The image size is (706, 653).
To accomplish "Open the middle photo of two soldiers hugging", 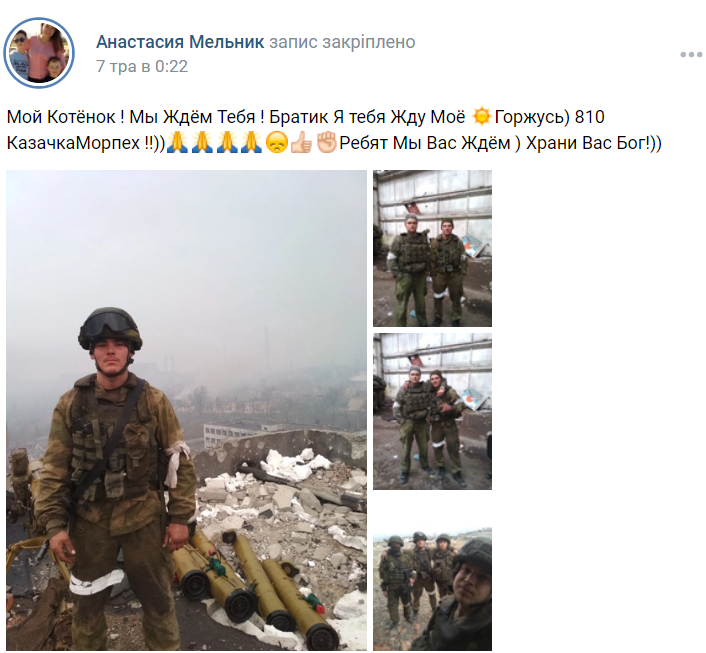I will click(432, 411).
